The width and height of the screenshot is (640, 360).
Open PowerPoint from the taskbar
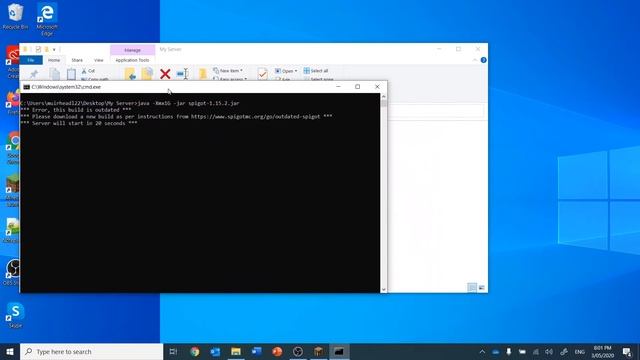(277, 351)
